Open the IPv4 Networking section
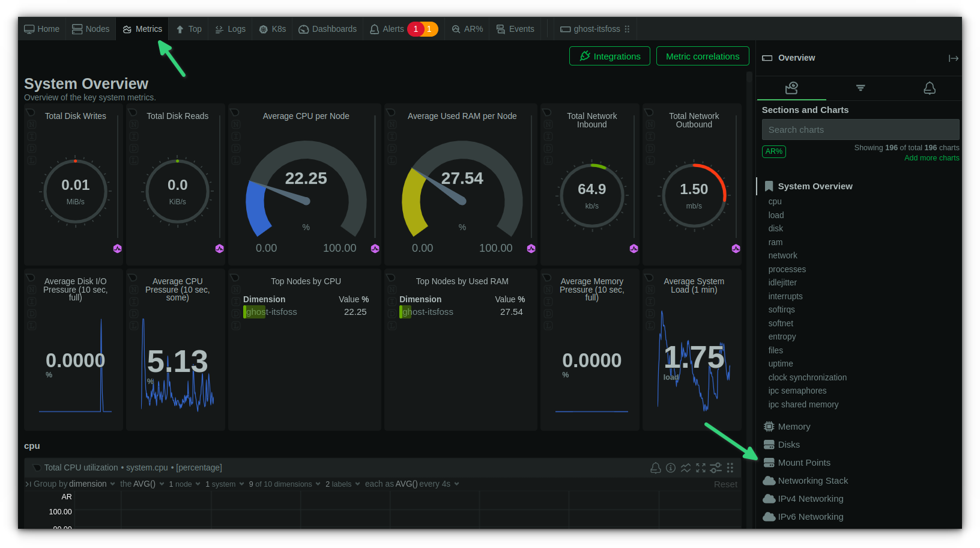Screen dimensions: 980x548 [x=803, y=499]
